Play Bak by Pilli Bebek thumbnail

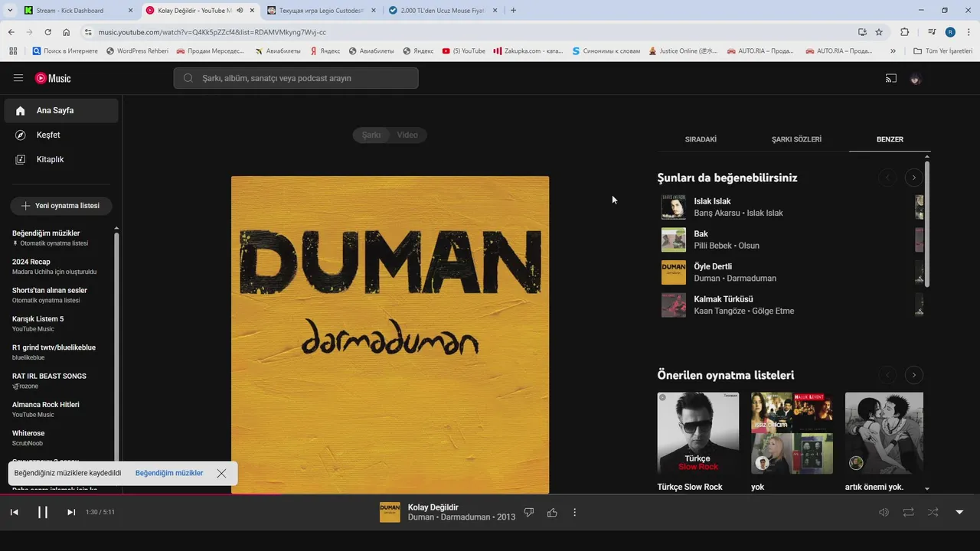pyautogui.click(x=674, y=240)
